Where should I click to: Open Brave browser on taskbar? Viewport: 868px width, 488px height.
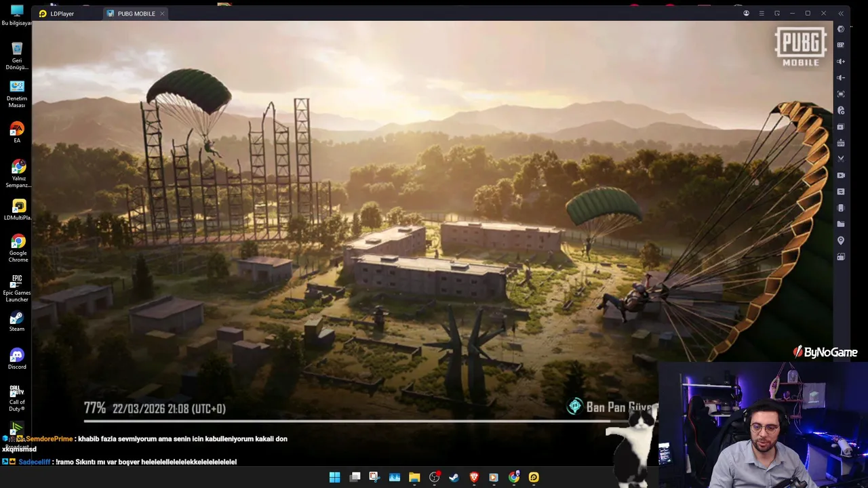[x=474, y=477]
